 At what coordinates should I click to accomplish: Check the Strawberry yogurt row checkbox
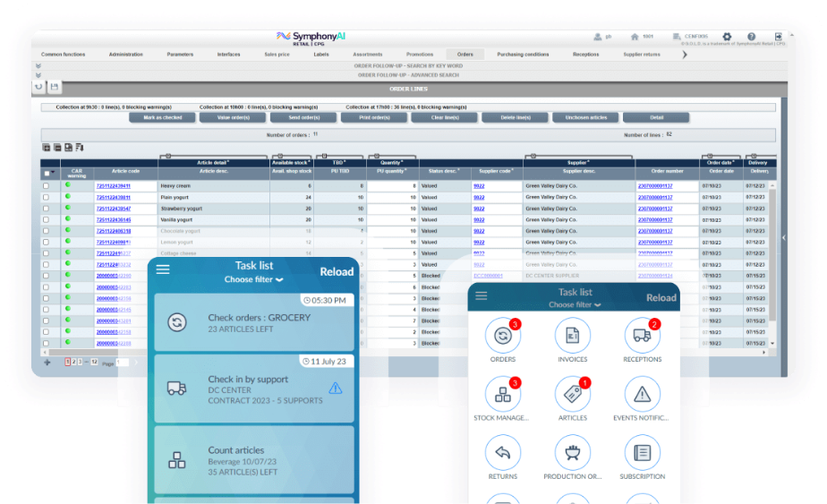click(47, 209)
